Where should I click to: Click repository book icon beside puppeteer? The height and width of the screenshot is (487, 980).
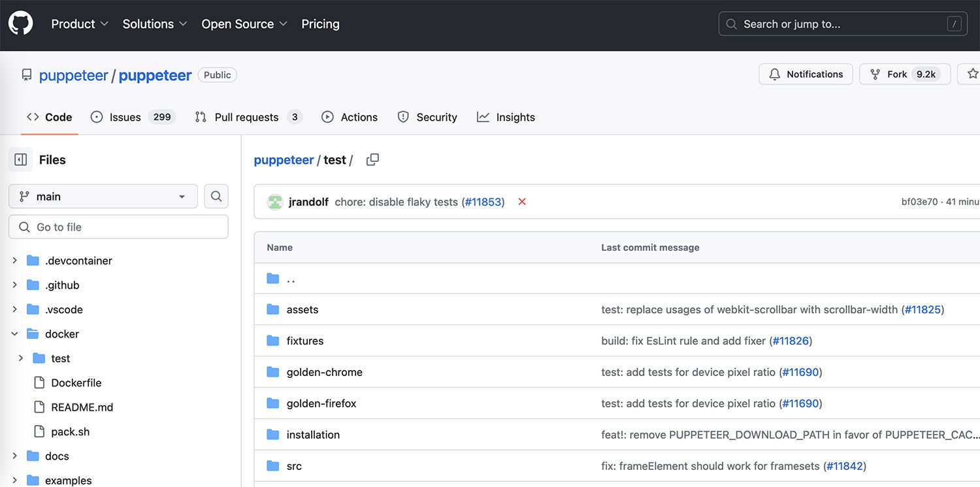(x=26, y=75)
